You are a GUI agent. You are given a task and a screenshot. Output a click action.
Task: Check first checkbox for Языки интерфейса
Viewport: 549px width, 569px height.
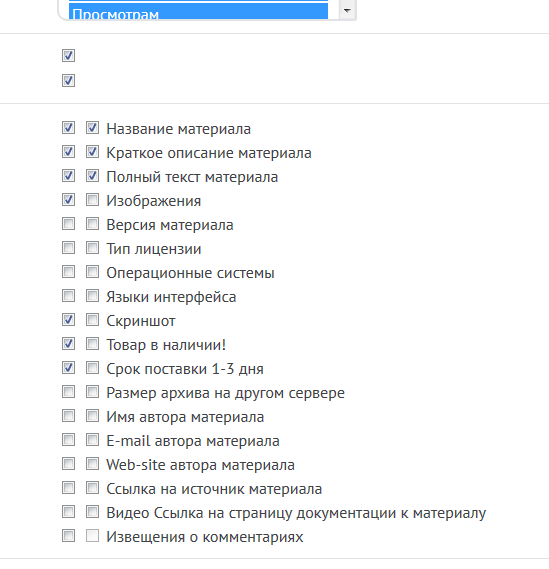[68, 296]
